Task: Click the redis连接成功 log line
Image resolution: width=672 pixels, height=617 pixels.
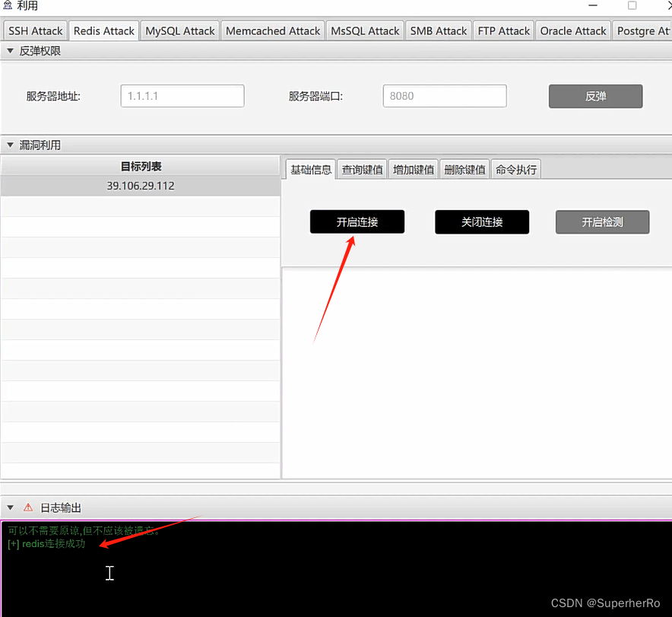Action: coord(46,544)
